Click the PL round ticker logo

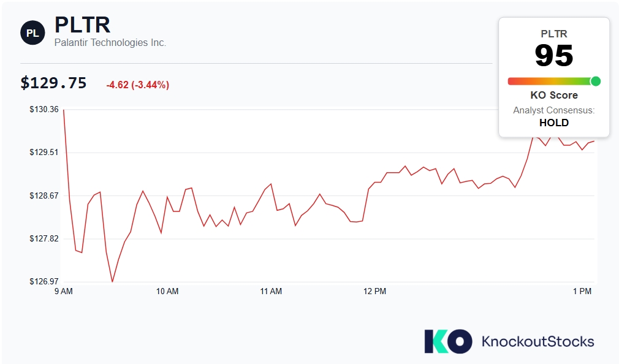pyautogui.click(x=32, y=32)
